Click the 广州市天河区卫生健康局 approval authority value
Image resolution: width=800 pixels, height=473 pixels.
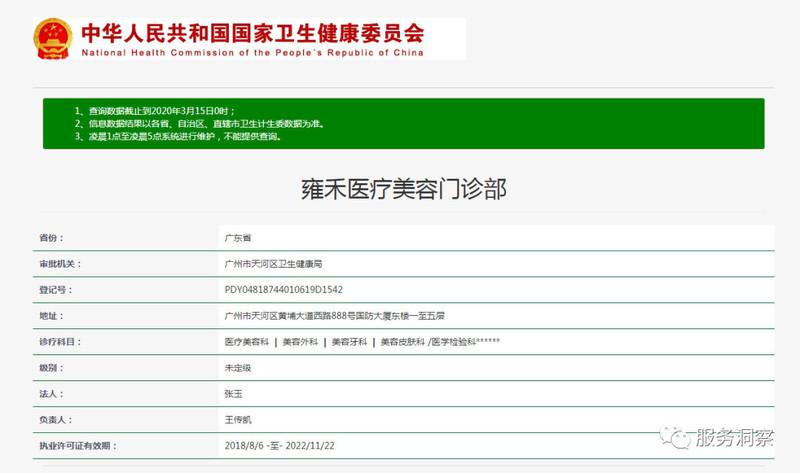click(273, 264)
